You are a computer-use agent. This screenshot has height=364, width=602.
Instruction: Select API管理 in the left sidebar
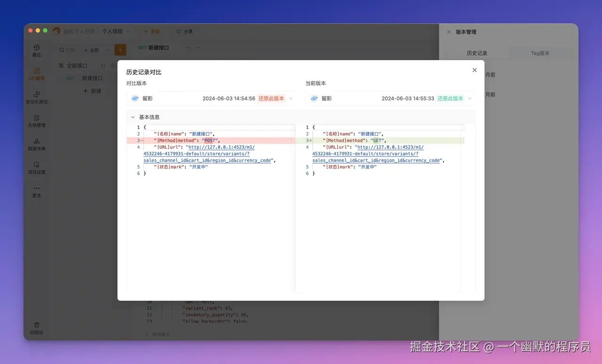click(37, 74)
